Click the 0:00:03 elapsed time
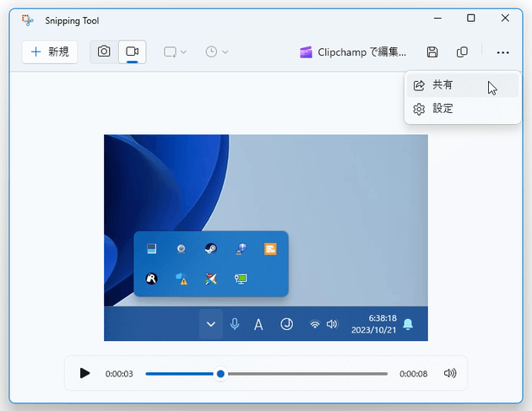The width and height of the screenshot is (532, 411). click(119, 374)
